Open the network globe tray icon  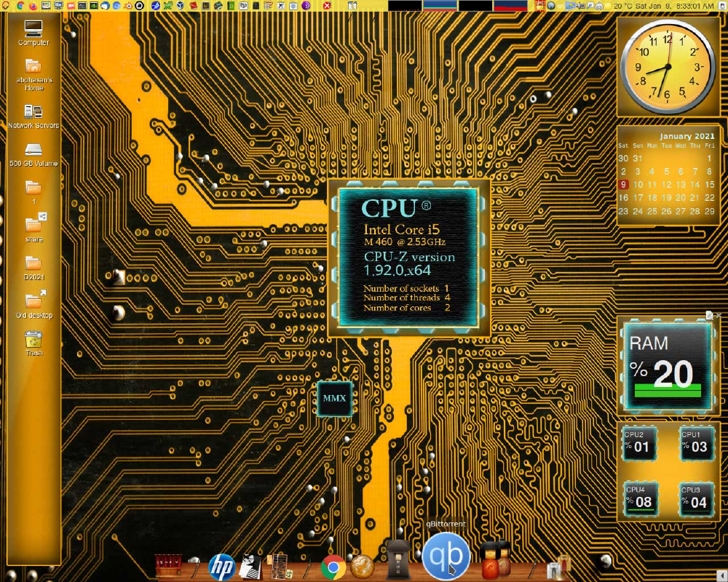(551, 6)
